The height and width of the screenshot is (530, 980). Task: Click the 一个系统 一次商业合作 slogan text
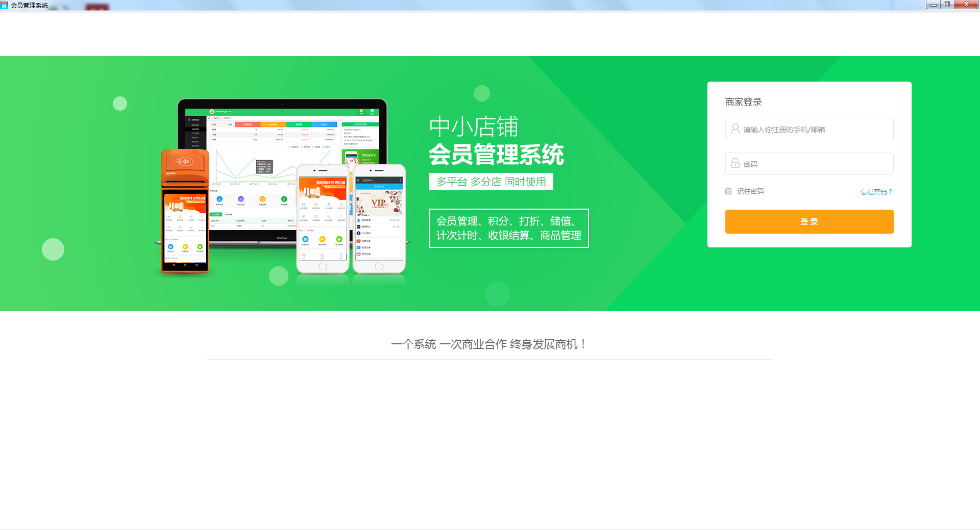click(x=489, y=344)
